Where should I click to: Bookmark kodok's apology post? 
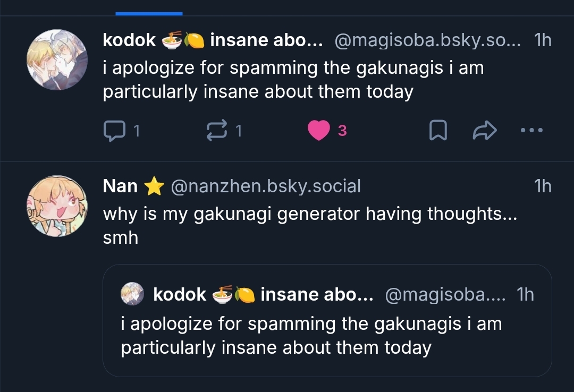437,131
